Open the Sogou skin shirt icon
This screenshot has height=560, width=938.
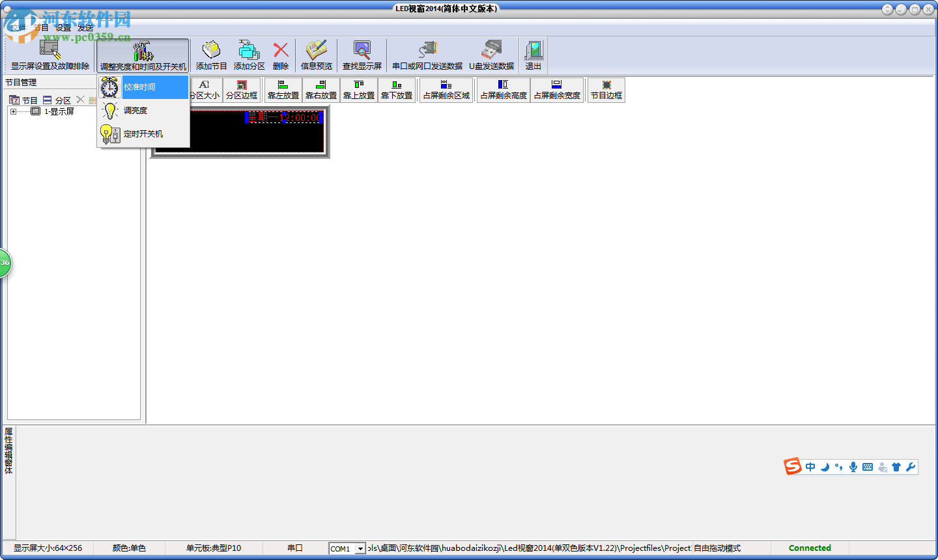click(x=896, y=467)
